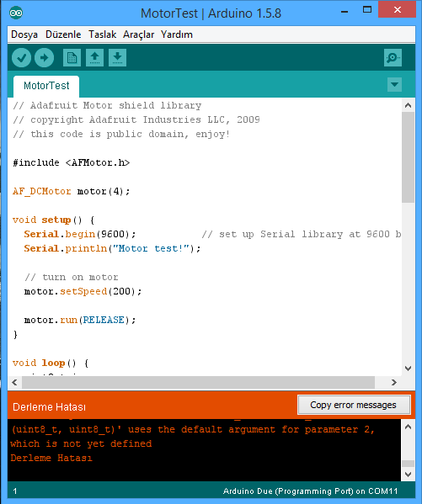The height and width of the screenshot is (504, 422).
Task: Open the Düzenle menu
Action: pyautogui.click(x=63, y=34)
